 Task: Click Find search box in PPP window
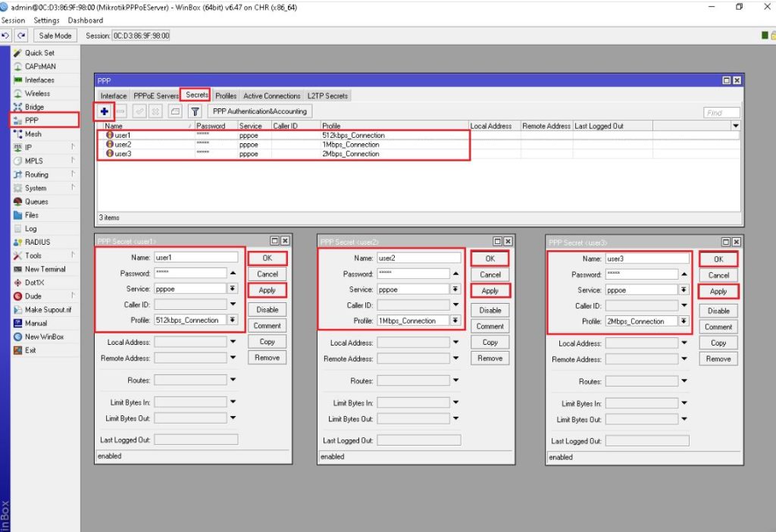721,113
